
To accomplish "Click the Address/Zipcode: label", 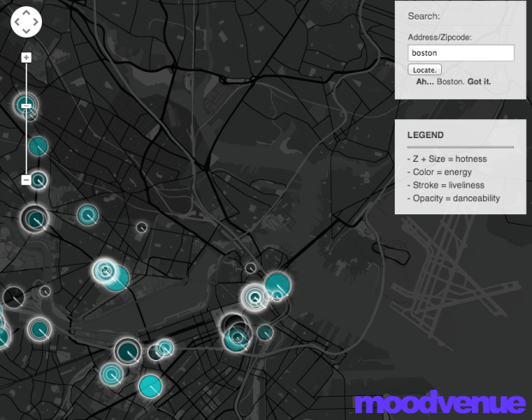I will [439, 38].
